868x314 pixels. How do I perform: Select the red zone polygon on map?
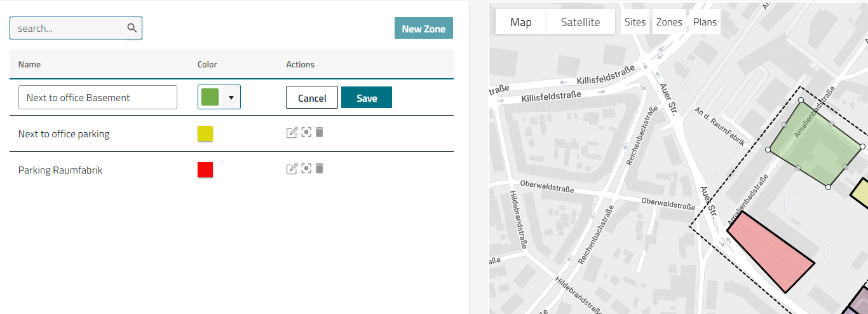[770, 252]
